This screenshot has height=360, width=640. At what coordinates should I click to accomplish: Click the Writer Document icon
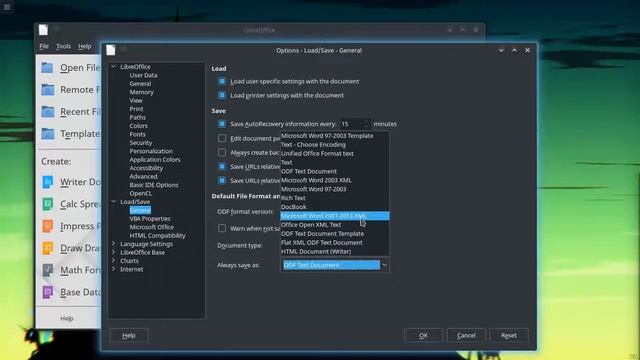pyautogui.click(x=48, y=182)
